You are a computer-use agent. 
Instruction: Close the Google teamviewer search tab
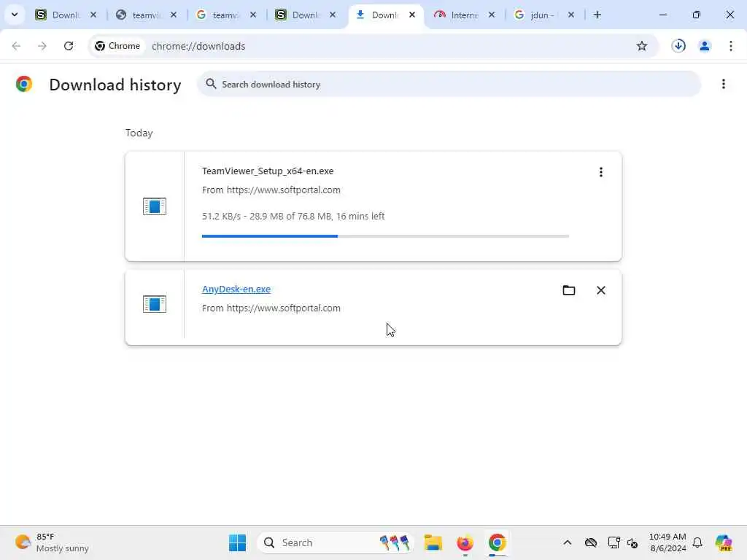point(253,15)
